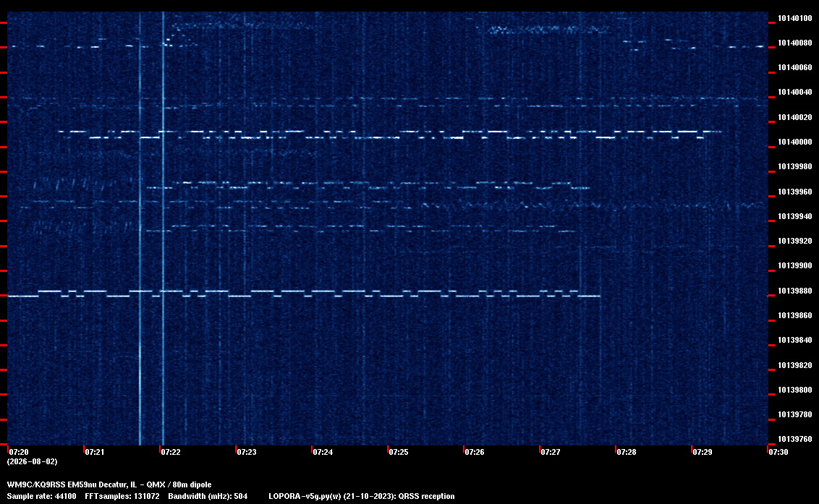The height and width of the screenshot is (504, 819).
Task: Click the Sample rate: 44100 text
Action: [x=41, y=496]
